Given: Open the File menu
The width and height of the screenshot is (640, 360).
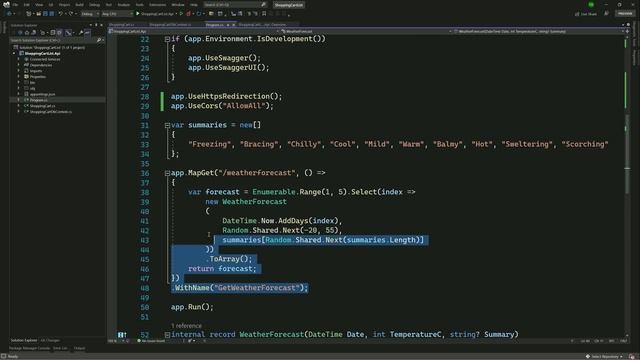Looking at the screenshot, I should [x=15, y=5].
